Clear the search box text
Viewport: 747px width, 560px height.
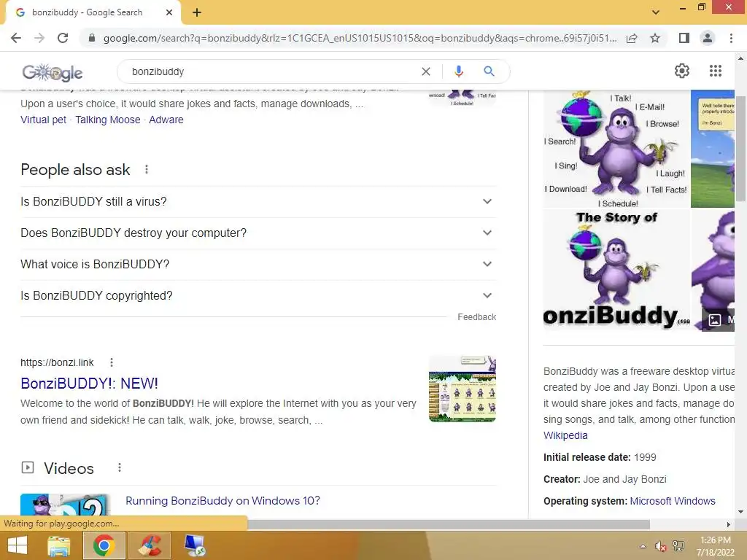tap(426, 71)
